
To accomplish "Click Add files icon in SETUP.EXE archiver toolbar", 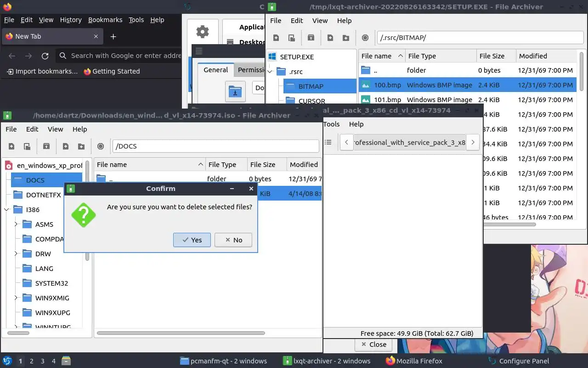I will coord(330,38).
